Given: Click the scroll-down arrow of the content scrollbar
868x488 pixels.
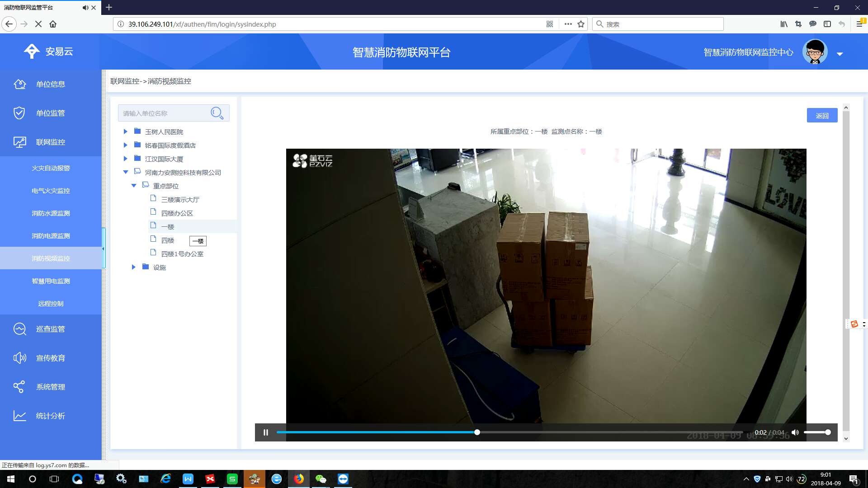Looking at the screenshot, I should 846,439.
